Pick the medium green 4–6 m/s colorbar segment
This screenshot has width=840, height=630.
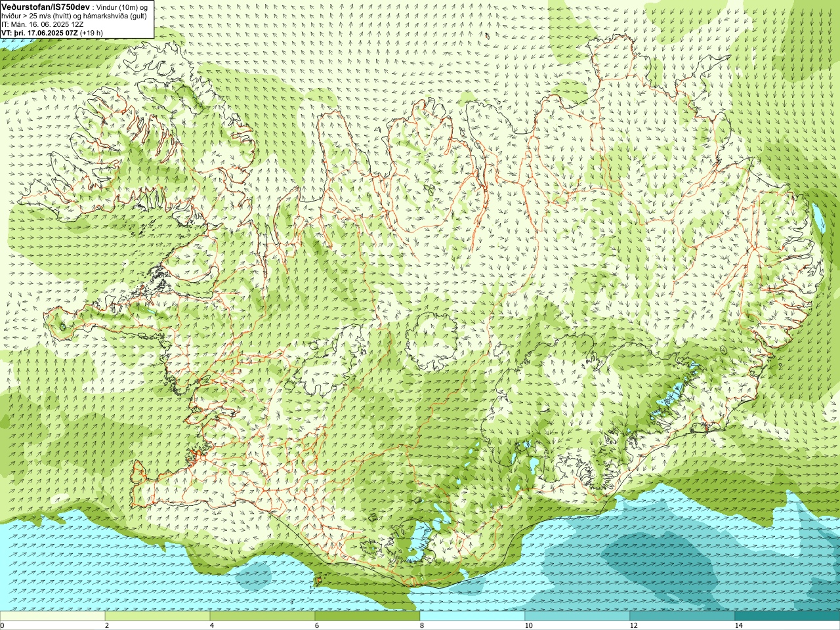[x=262, y=616]
